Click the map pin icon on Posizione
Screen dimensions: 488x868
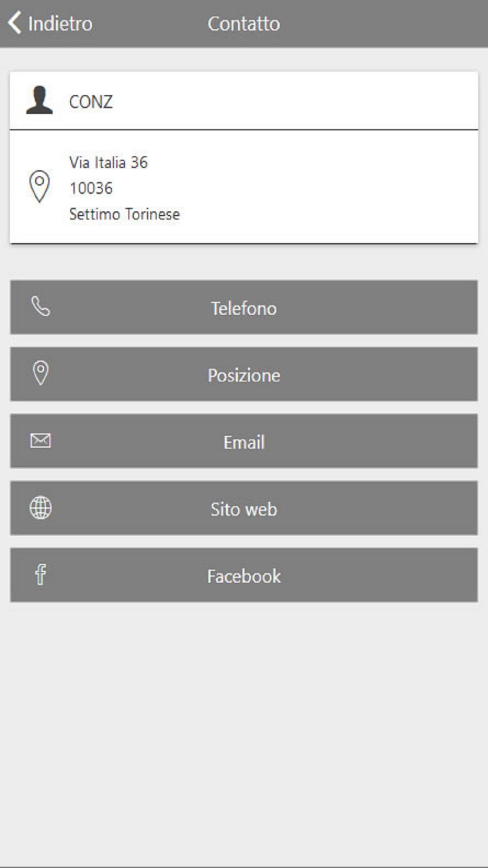[x=40, y=373]
